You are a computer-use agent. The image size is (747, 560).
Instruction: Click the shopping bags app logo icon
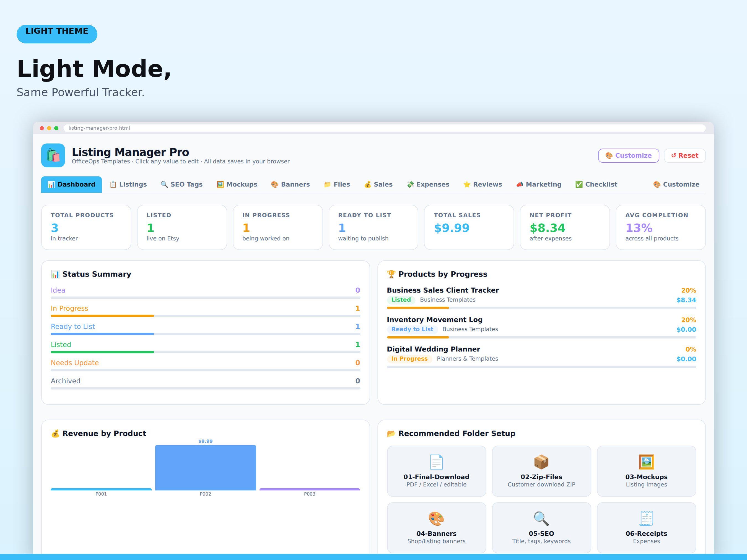(x=53, y=155)
